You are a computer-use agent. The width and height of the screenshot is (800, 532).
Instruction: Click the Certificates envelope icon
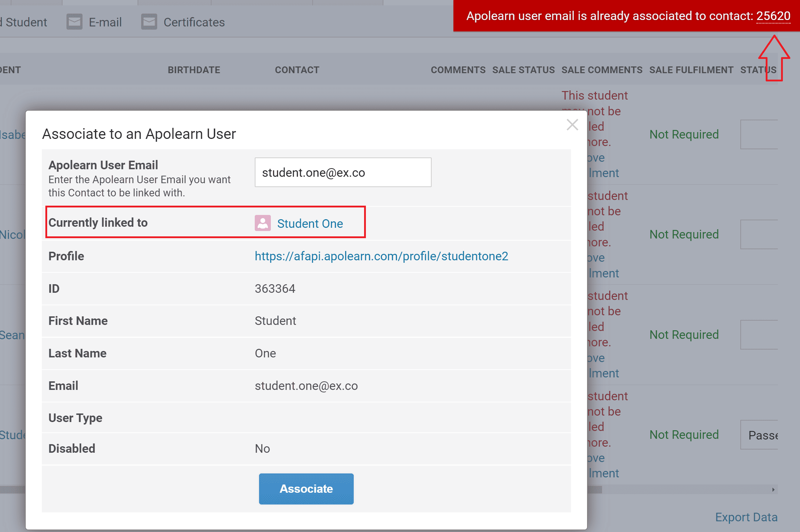point(149,22)
